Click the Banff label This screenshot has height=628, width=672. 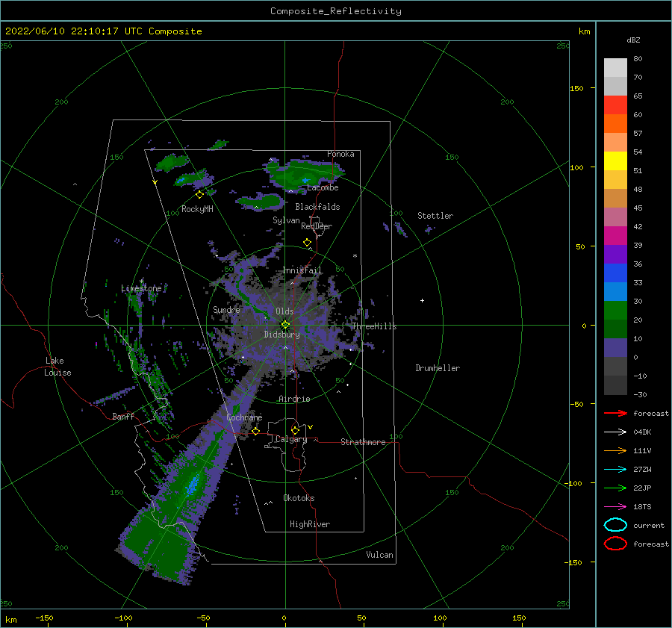click(x=123, y=416)
